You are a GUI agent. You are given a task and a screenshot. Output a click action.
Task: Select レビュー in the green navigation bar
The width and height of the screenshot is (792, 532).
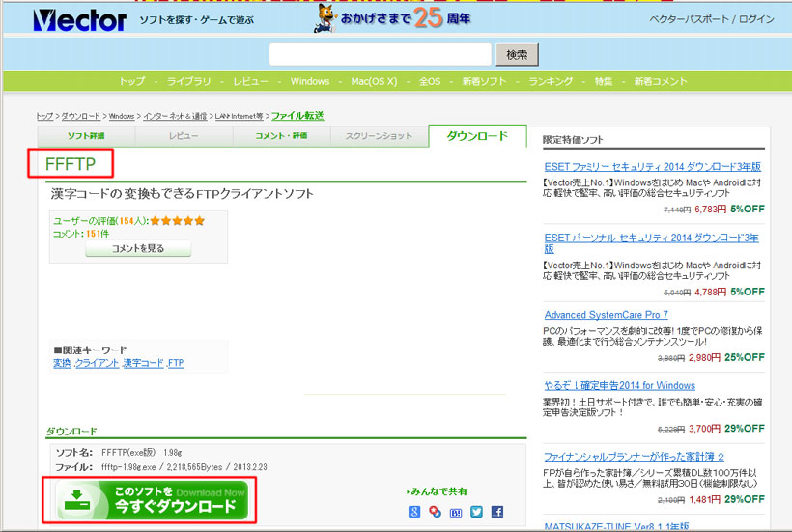[x=250, y=81]
